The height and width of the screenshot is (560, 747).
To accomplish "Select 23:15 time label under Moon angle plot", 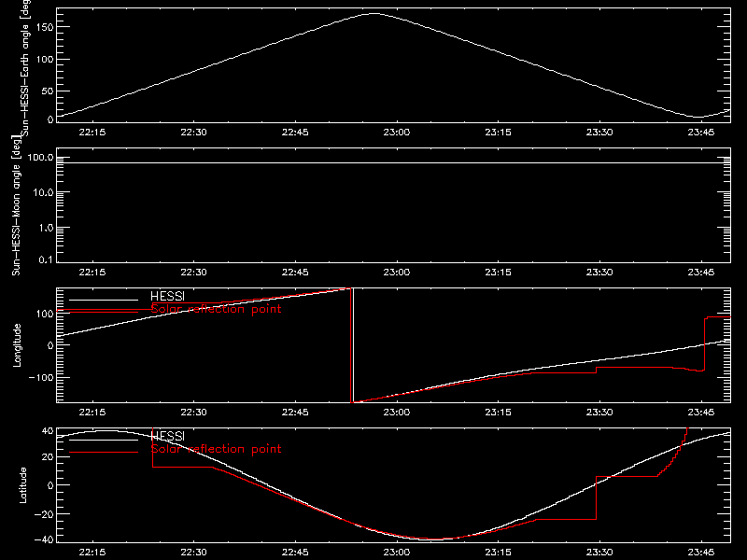I will click(x=498, y=273).
